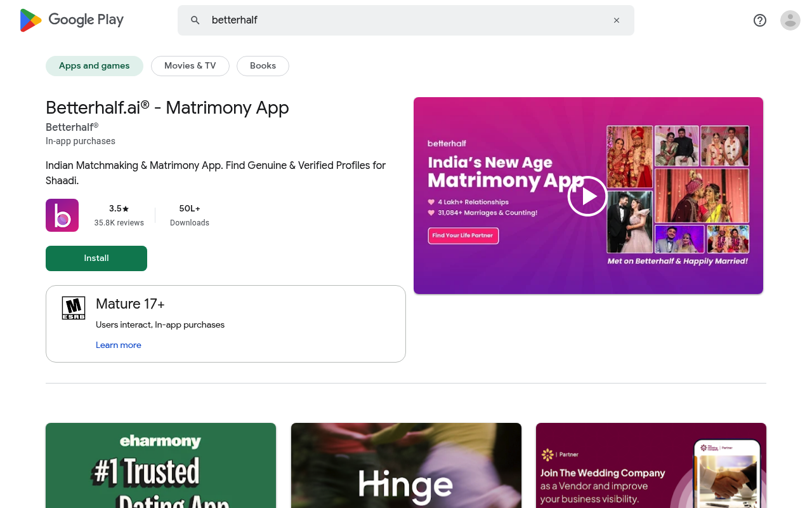The height and width of the screenshot is (508, 812).
Task: Click the In-app purchases label under developer
Action: (x=81, y=141)
